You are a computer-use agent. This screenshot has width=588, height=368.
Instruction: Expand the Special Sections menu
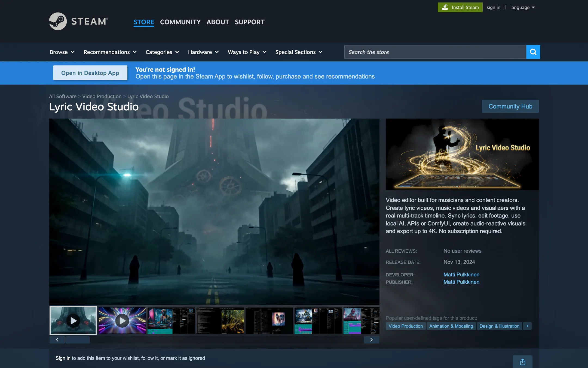299,52
